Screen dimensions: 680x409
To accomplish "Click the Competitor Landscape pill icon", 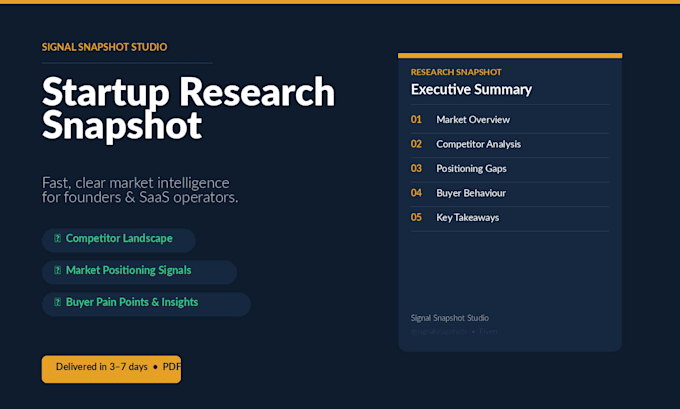I will (x=57, y=238).
